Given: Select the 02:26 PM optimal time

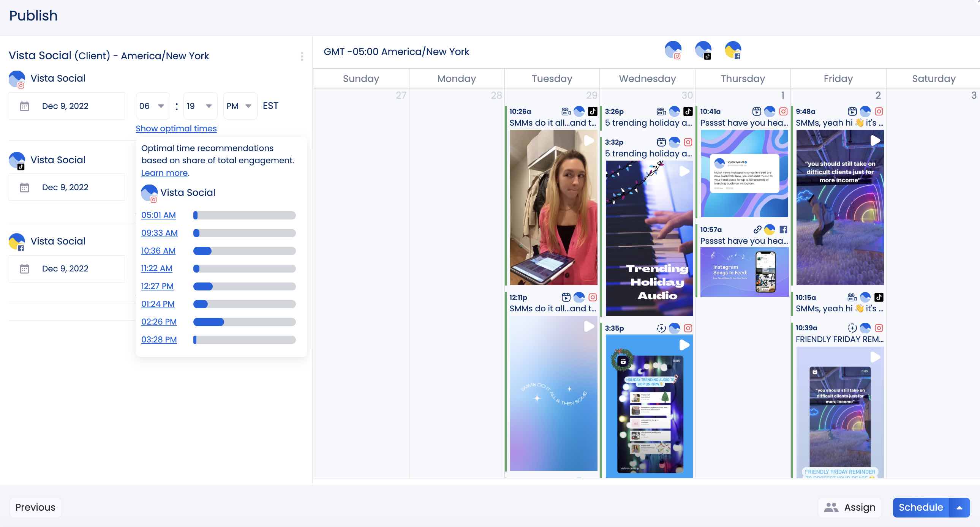Looking at the screenshot, I should [x=159, y=322].
